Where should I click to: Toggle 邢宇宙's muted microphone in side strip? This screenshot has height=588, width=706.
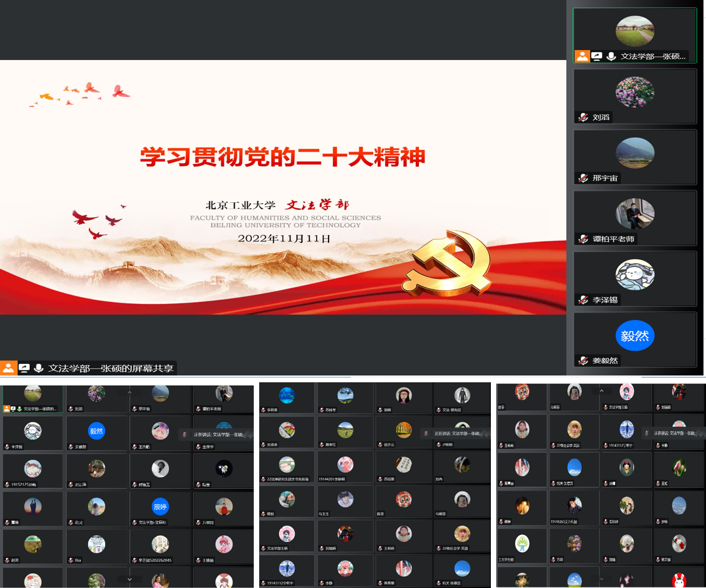[x=583, y=178]
